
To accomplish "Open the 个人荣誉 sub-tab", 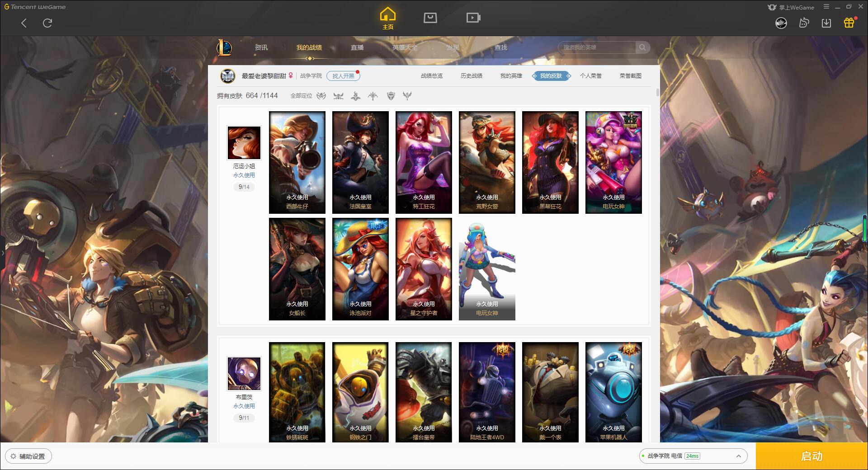I will [591, 76].
